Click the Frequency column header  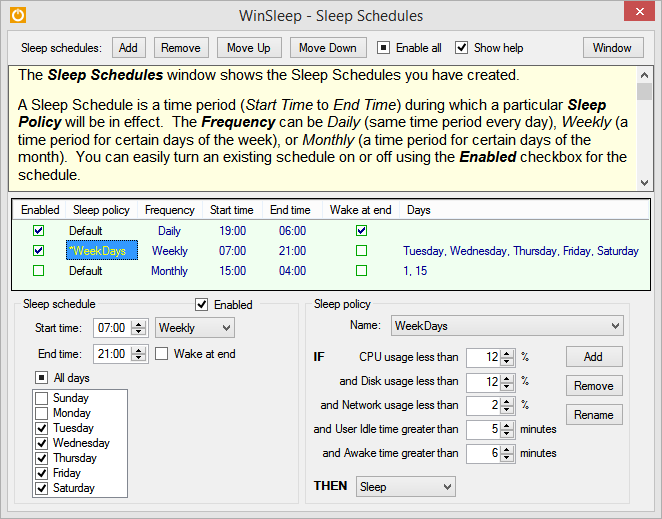click(x=170, y=210)
